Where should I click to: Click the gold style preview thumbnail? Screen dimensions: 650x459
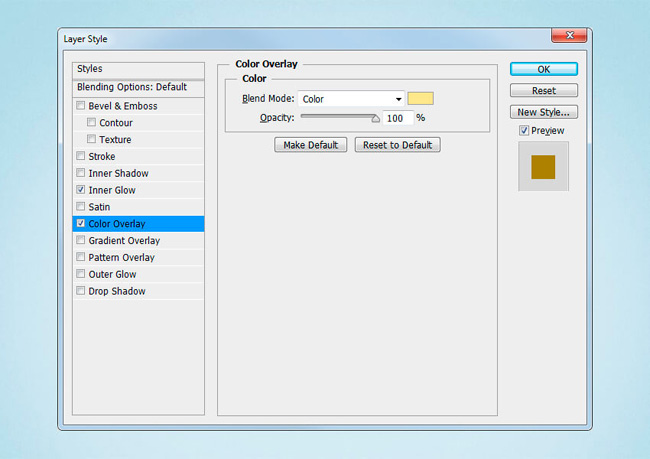(543, 167)
